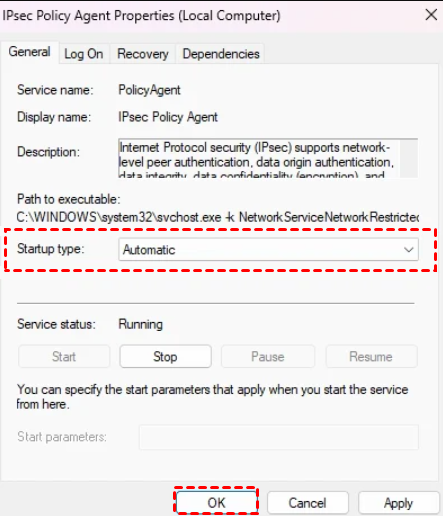Close the IPsec Policy Agent Properties dialog
The width and height of the screenshot is (443, 516).
pyautogui.click(x=431, y=15)
